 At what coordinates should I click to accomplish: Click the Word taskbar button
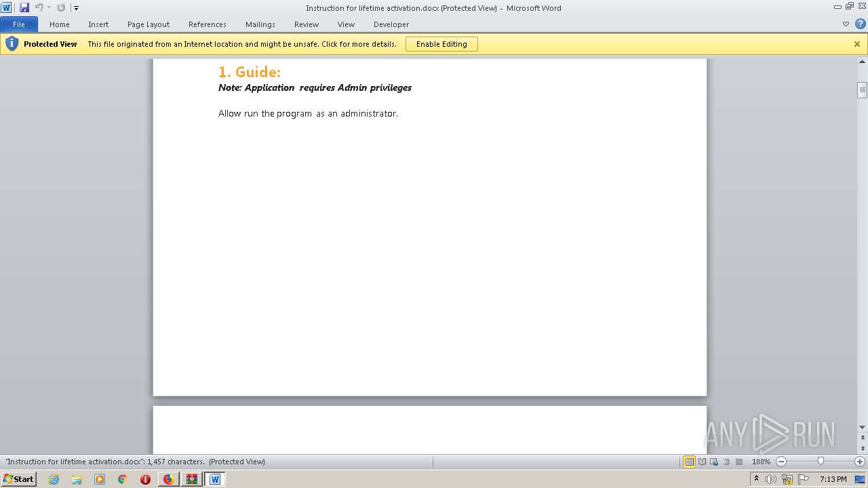(x=215, y=479)
